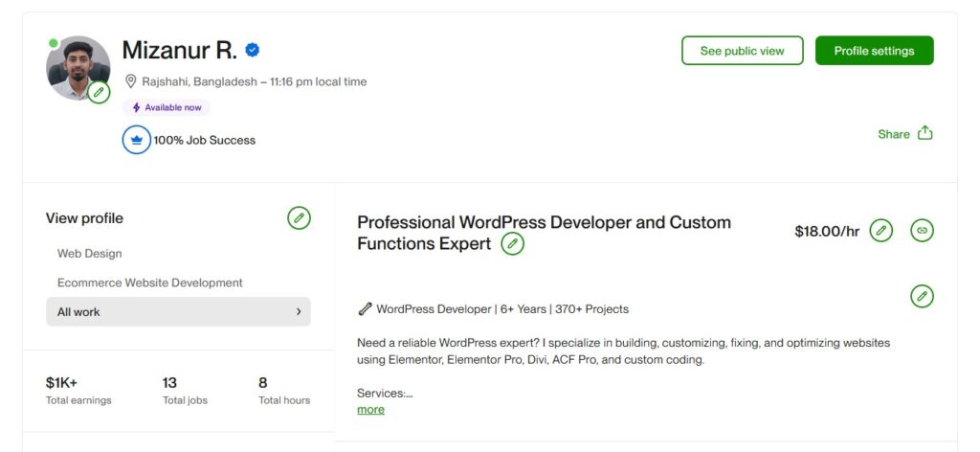Expand overview with the more link

[x=370, y=410]
